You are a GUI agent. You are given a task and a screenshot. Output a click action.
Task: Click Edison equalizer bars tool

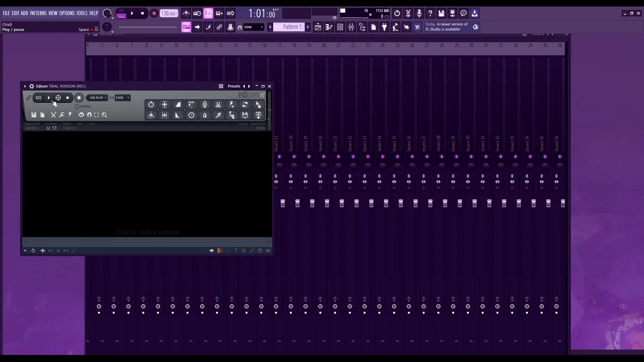(218, 105)
